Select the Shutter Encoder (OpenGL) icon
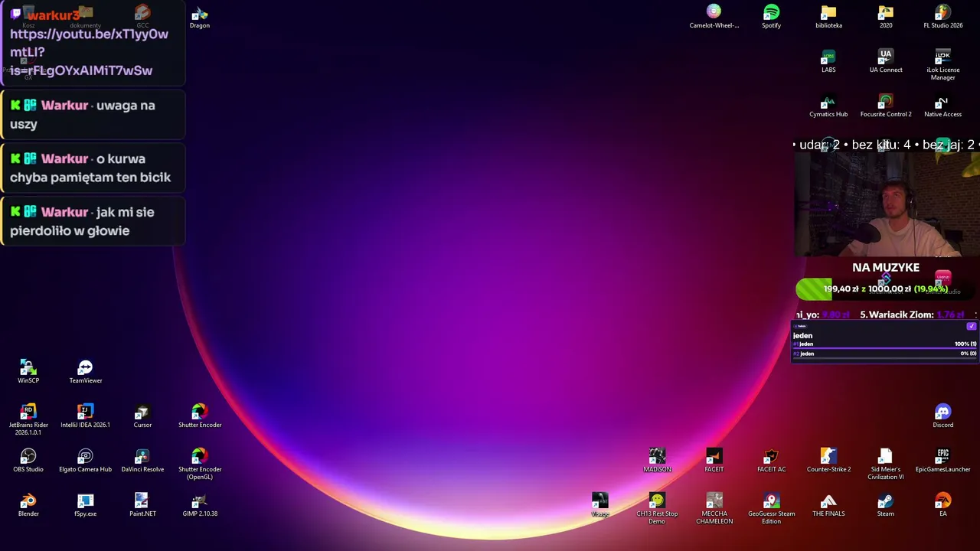The width and height of the screenshot is (980, 551). point(200,465)
